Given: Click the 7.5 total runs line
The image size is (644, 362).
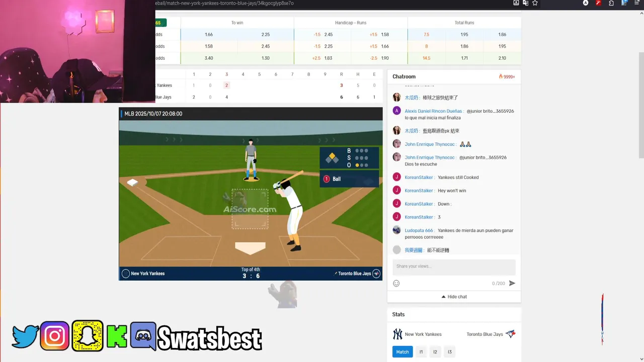Looking at the screenshot, I should click(x=426, y=35).
